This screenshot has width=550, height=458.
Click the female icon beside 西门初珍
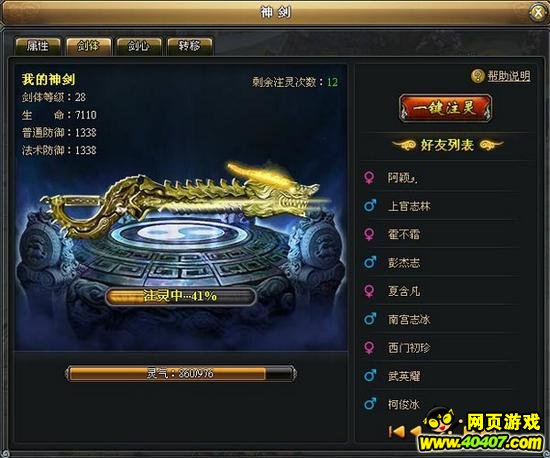pyautogui.click(x=369, y=348)
